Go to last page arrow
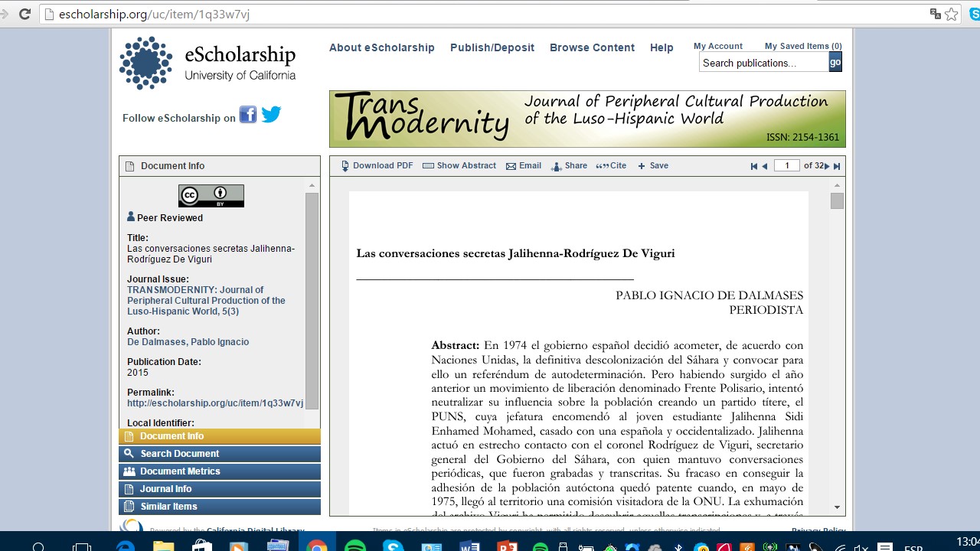This screenshot has height=551, width=980. (837, 166)
